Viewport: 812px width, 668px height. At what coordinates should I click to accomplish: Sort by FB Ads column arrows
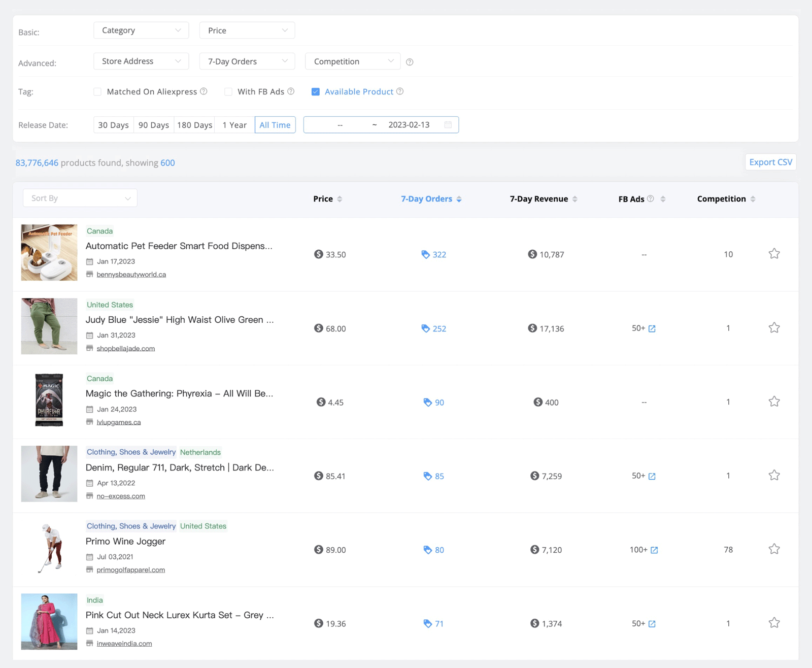(663, 199)
